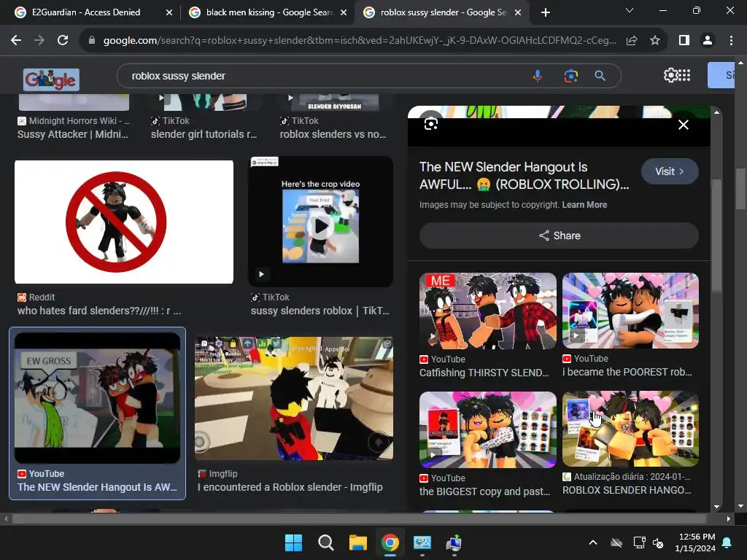Viewport: 747px width, 560px height.
Task: Go back to the previous page
Action: (x=16, y=41)
